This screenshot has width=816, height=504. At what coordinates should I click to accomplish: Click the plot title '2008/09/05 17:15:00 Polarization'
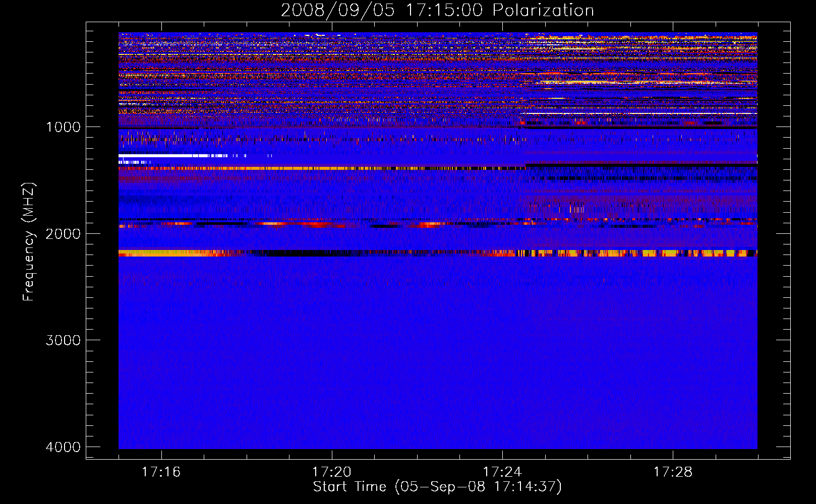click(x=437, y=10)
